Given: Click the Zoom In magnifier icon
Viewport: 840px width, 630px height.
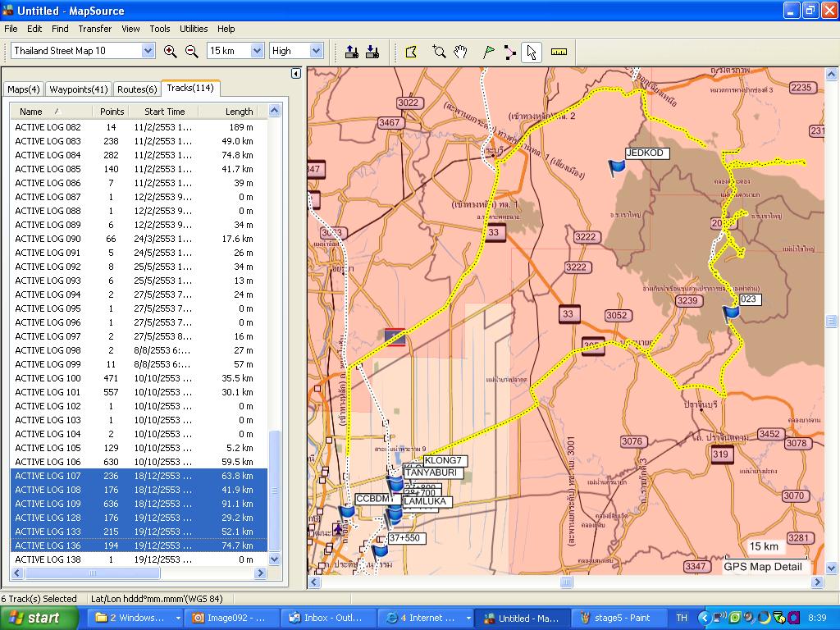Looking at the screenshot, I should [171, 51].
